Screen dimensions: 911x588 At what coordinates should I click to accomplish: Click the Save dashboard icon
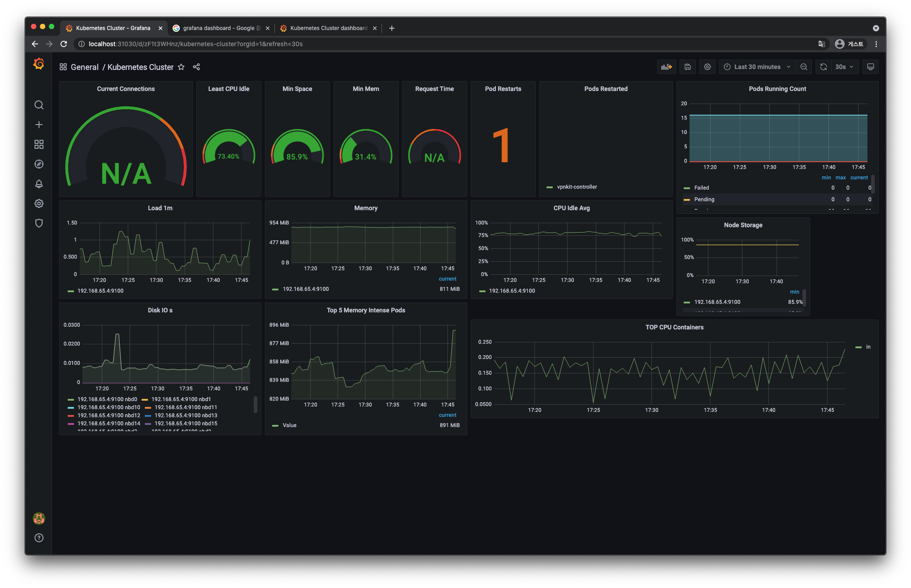(x=687, y=67)
